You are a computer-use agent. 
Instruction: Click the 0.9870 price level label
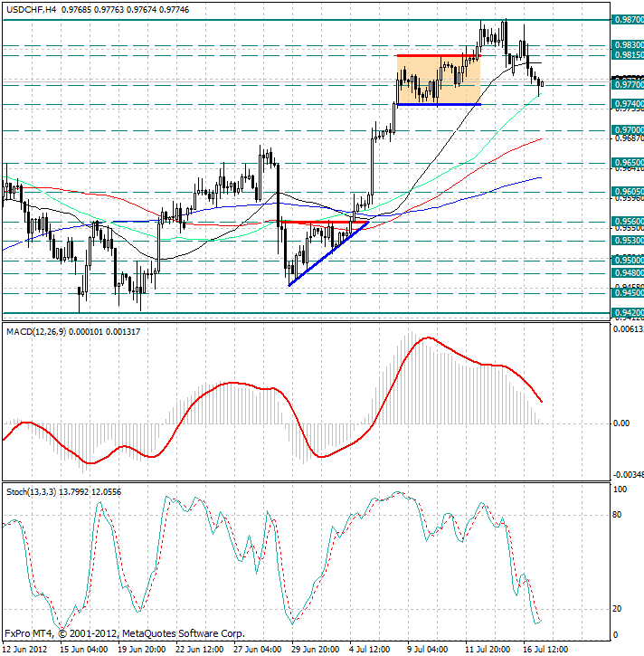[x=628, y=20]
